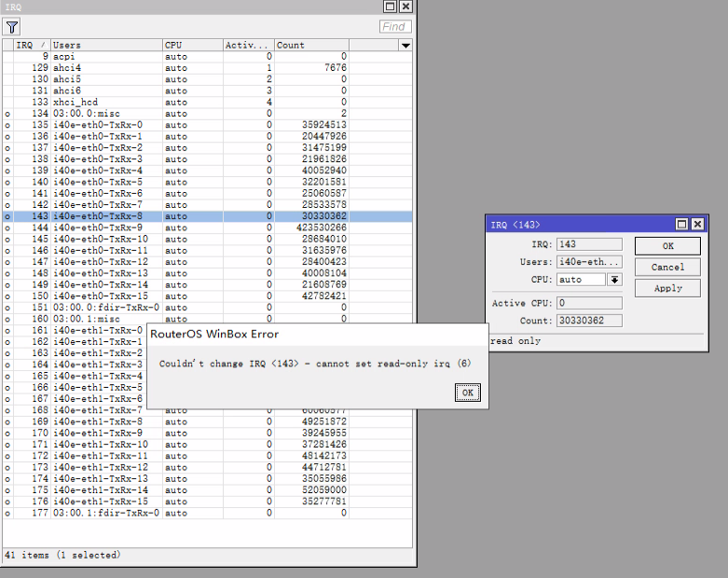Sort by the CPU column header
The height and width of the screenshot is (578, 728).
(x=193, y=45)
